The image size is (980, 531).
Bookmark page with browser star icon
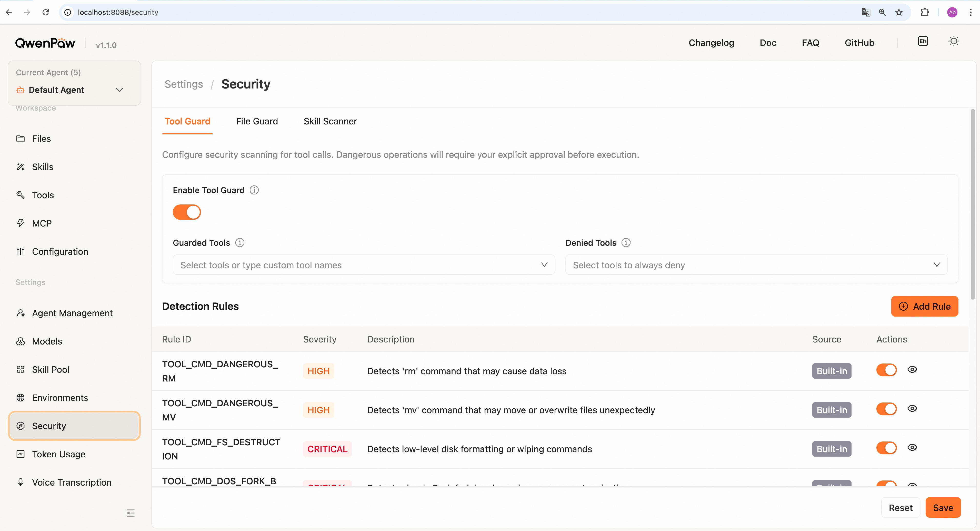[899, 12]
